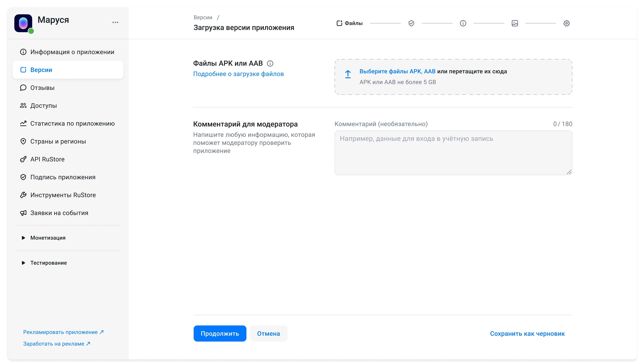The height and width of the screenshot is (363, 644).
Task: Open the three-dots menu beside Маруся
Action: tap(115, 23)
